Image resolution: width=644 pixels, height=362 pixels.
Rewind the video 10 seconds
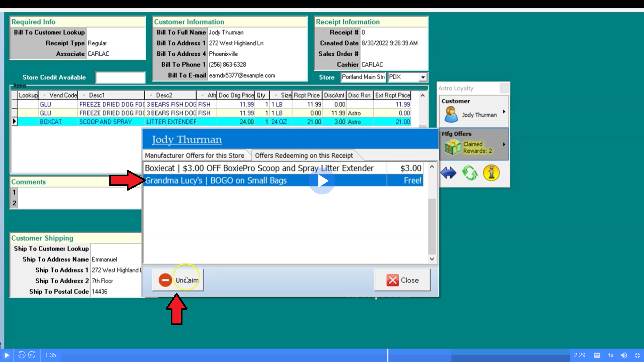[22, 355]
